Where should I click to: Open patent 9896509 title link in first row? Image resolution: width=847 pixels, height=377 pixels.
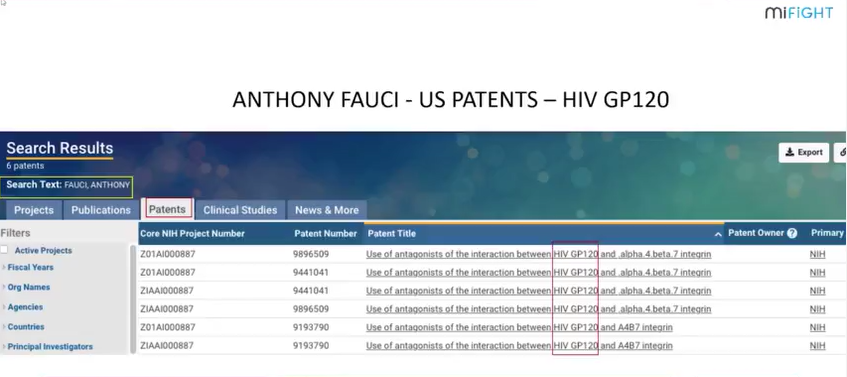[539, 254]
